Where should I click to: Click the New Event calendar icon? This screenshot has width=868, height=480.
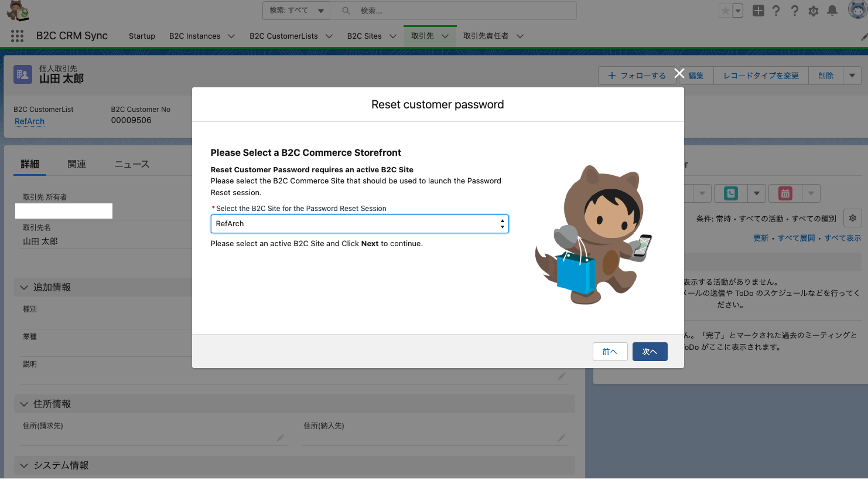(785, 193)
